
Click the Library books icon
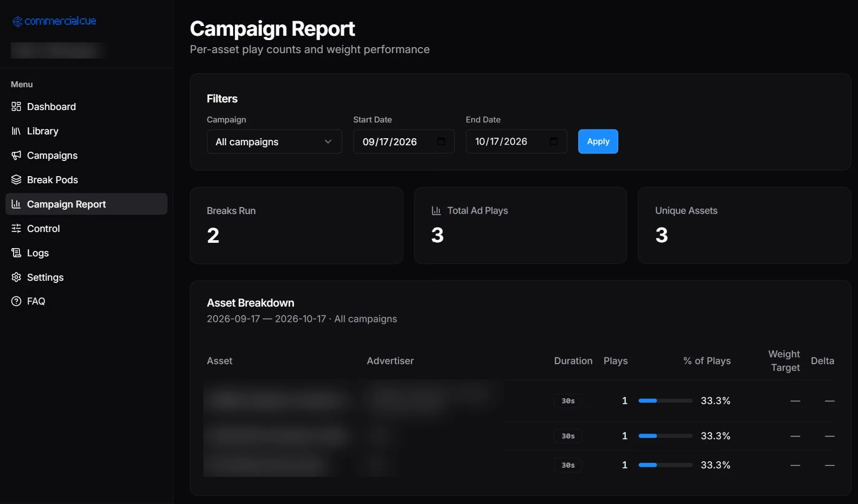coord(16,131)
